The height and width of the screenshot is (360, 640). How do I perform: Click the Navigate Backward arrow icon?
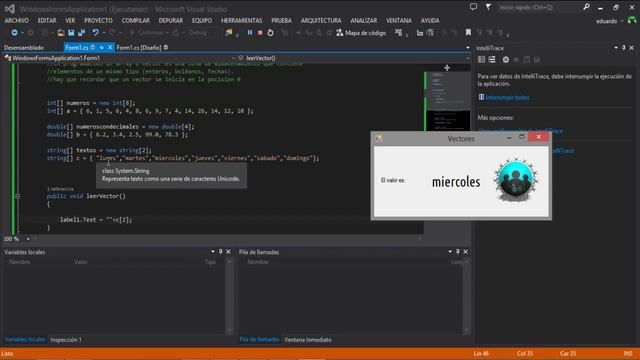tap(14, 33)
